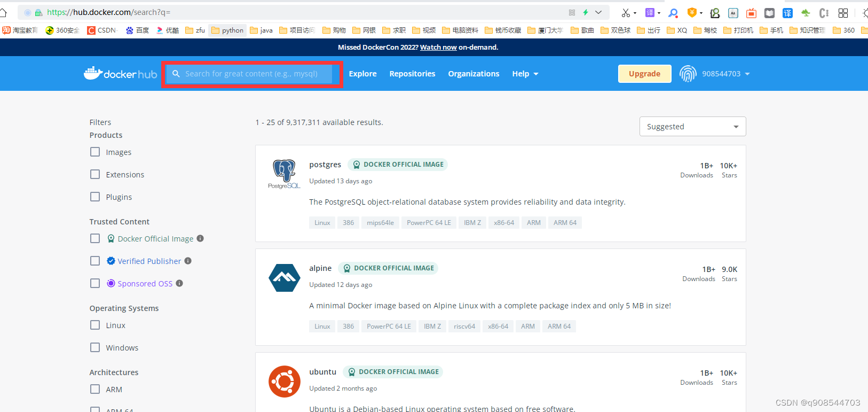Open the CSDN bookmark
The width and height of the screenshot is (868, 412).
pos(103,30)
